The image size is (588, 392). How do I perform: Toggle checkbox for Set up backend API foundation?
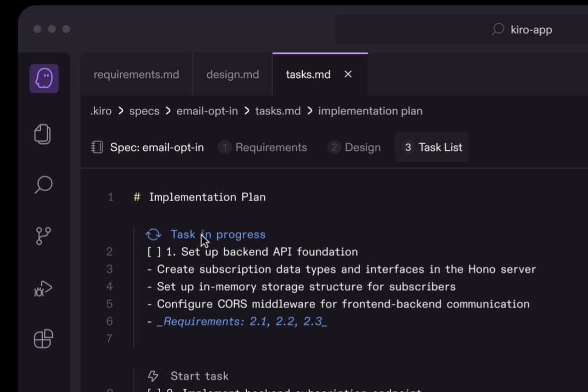154,252
